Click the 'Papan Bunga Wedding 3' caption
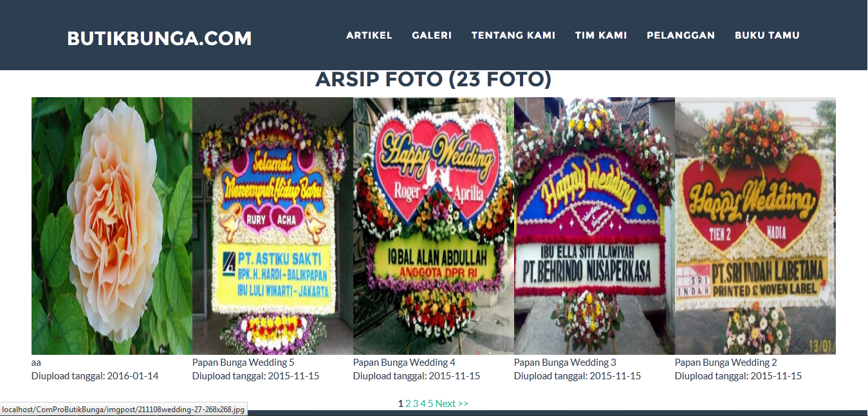The height and width of the screenshot is (416, 868). tap(565, 363)
